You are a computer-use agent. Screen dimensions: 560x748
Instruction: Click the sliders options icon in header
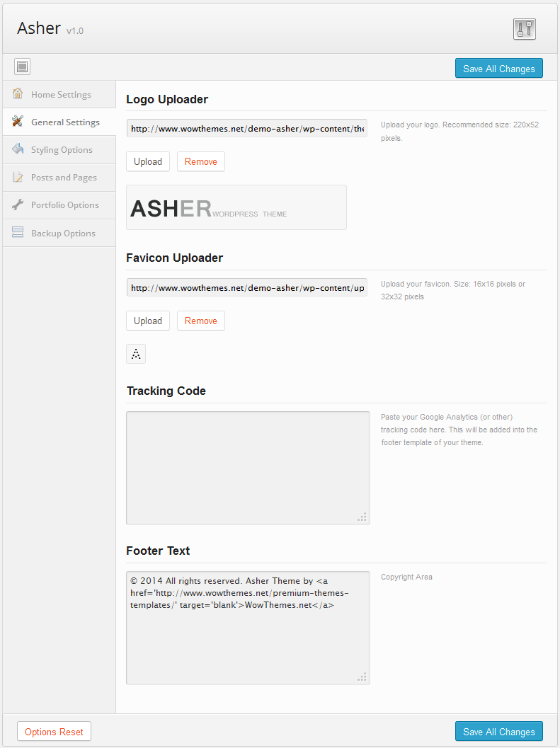pyautogui.click(x=524, y=29)
